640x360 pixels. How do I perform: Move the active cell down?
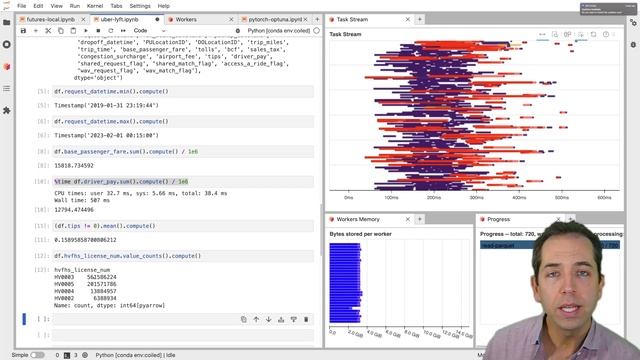click(269, 320)
